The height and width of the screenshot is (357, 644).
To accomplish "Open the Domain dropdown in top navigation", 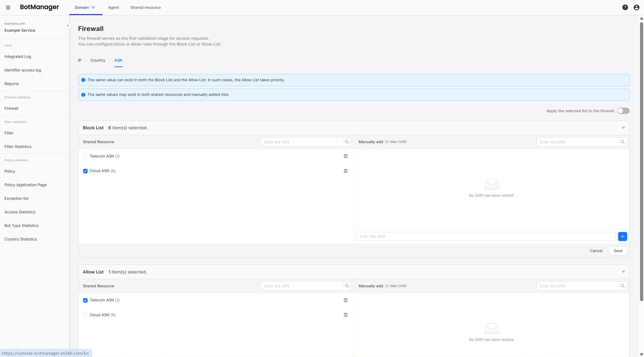I will coord(85,8).
